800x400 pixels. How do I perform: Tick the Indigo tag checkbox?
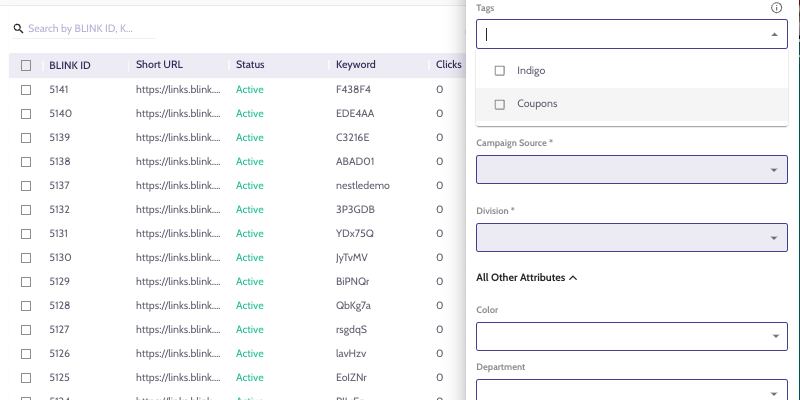(x=500, y=71)
